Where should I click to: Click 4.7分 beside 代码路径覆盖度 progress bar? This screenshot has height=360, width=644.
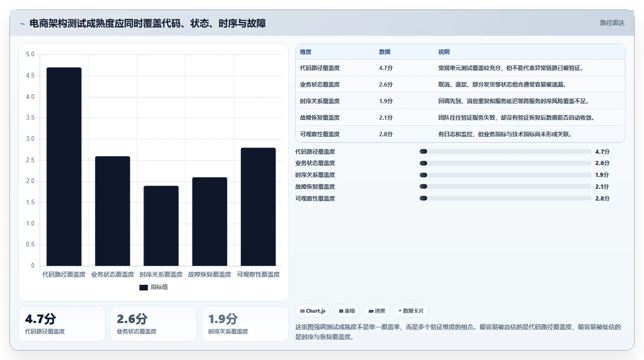coord(602,151)
